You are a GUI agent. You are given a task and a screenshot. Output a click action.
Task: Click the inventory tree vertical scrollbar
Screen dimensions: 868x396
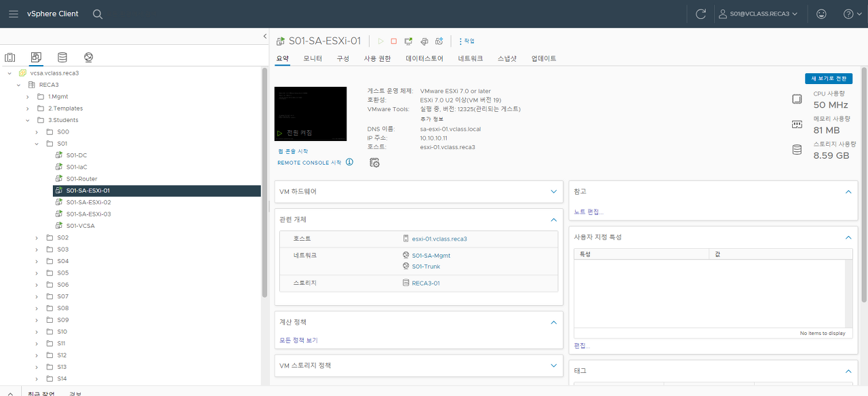265,183
